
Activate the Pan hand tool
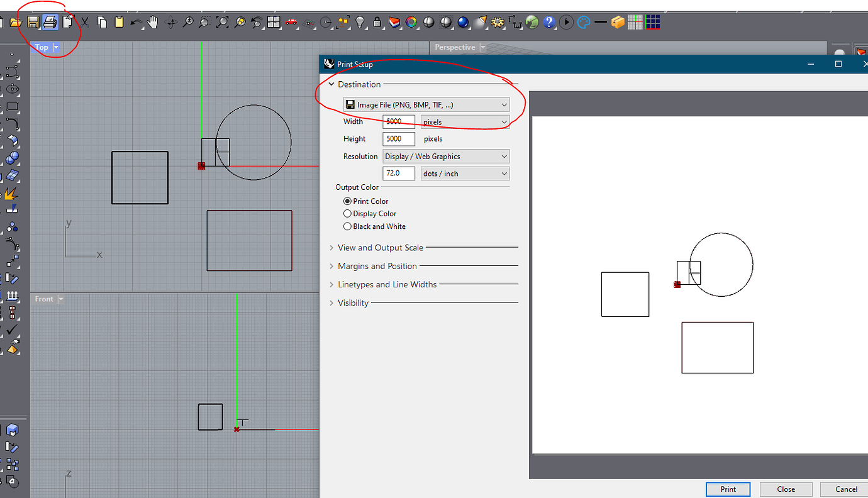pyautogui.click(x=152, y=21)
